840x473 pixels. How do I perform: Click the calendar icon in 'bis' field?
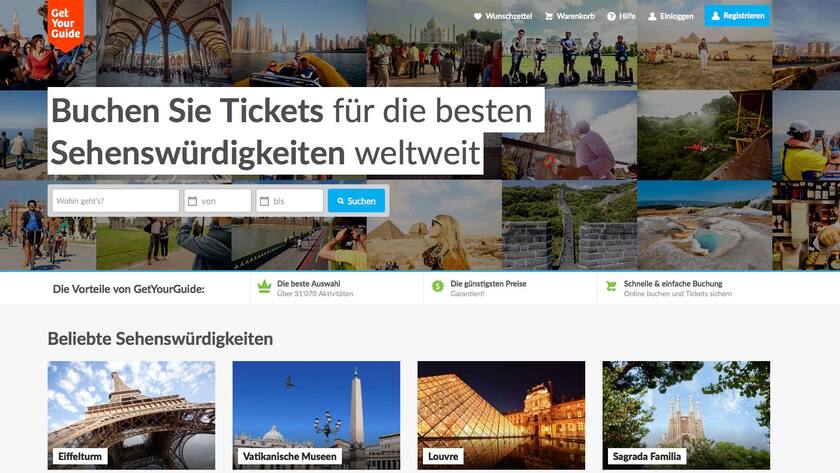click(x=264, y=201)
